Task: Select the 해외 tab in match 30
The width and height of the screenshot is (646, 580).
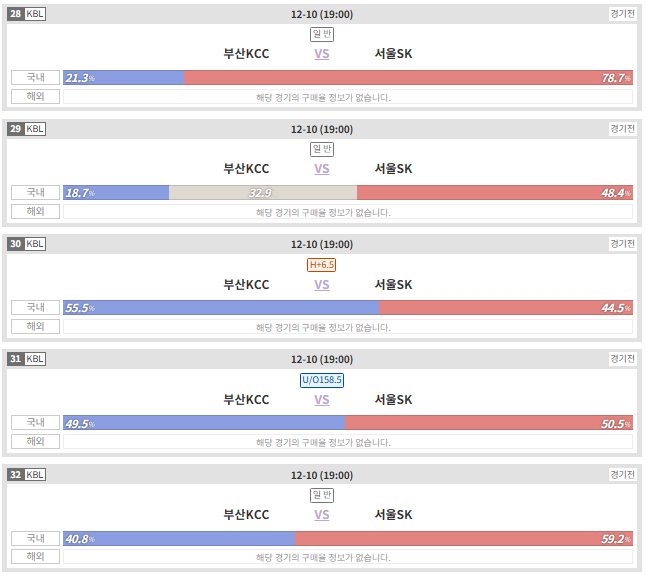Action: pos(35,327)
